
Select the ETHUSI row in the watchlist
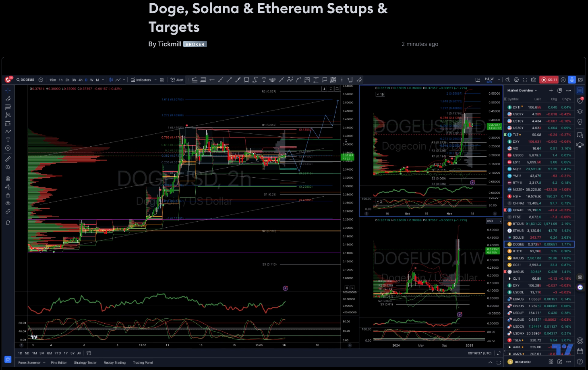[x=539, y=231]
